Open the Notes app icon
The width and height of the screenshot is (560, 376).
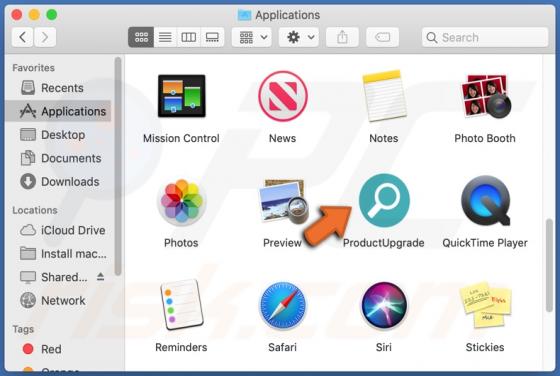click(x=384, y=96)
